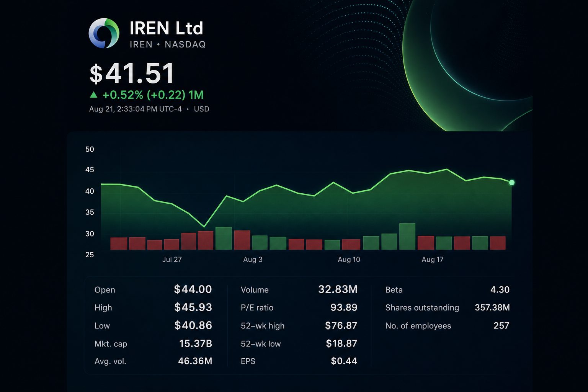Click the 46.36M average volume value

[195, 361]
